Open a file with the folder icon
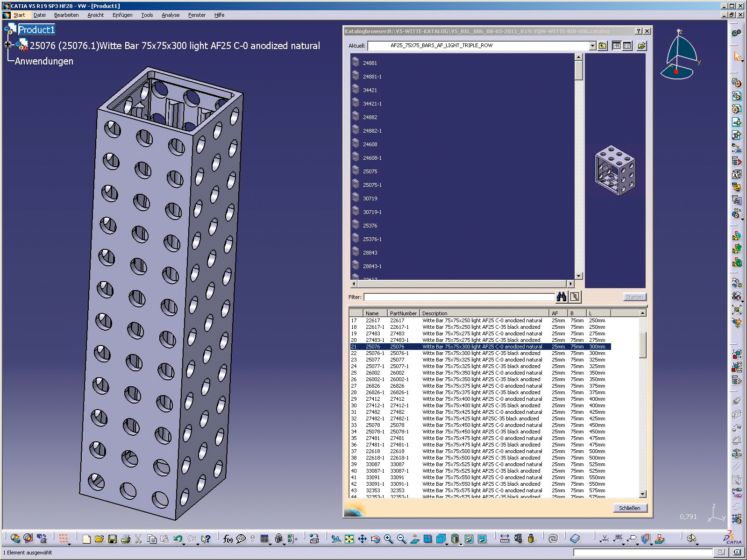This screenshot has height=560, width=747. (x=99, y=539)
